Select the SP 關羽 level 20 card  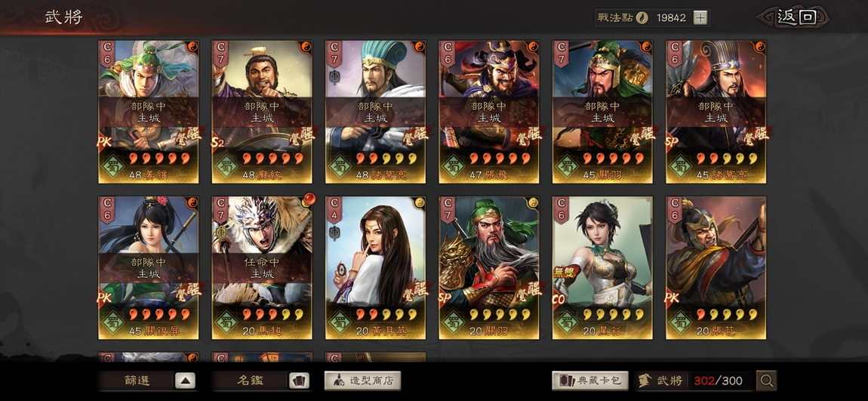point(490,267)
